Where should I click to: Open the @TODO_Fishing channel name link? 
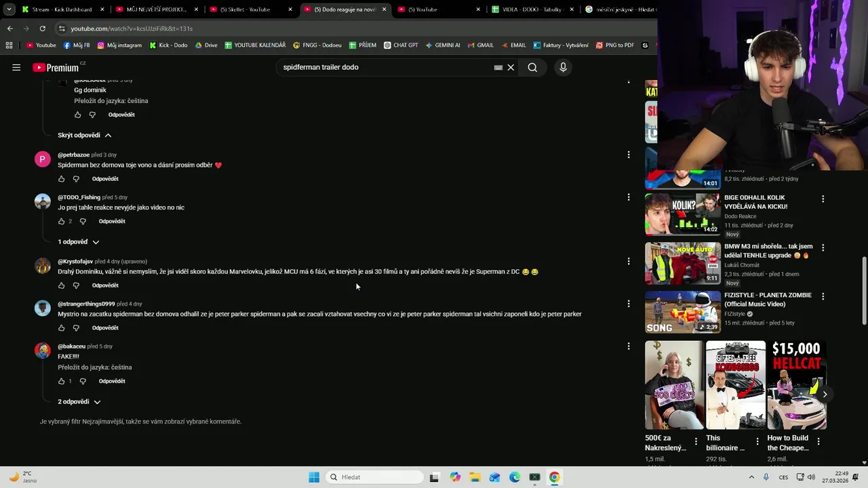click(x=79, y=197)
